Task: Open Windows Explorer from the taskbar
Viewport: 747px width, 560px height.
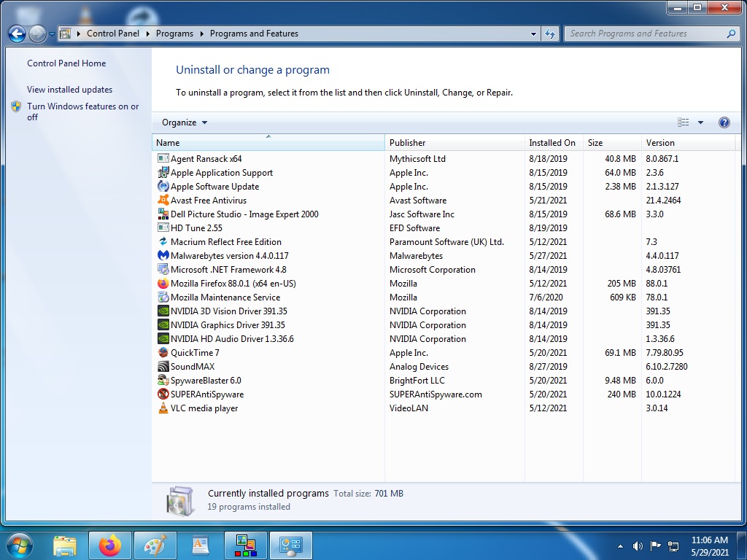Action: (65, 545)
